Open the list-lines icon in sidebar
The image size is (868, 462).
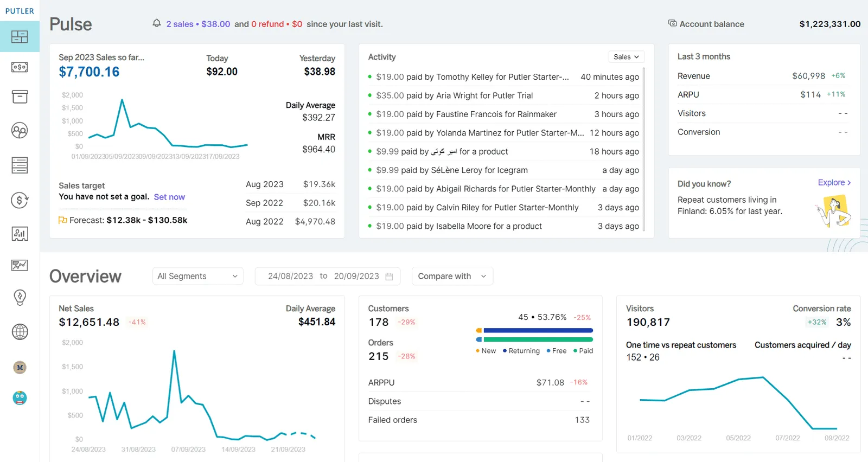pos(20,165)
